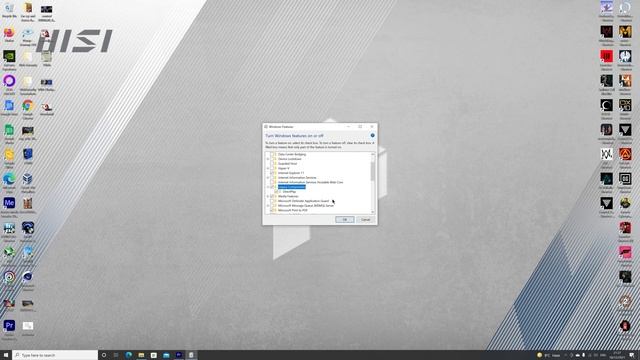Viewport: 640px width, 360px height.
Task: Collapse the Legacy Components node
Action: 268,187
